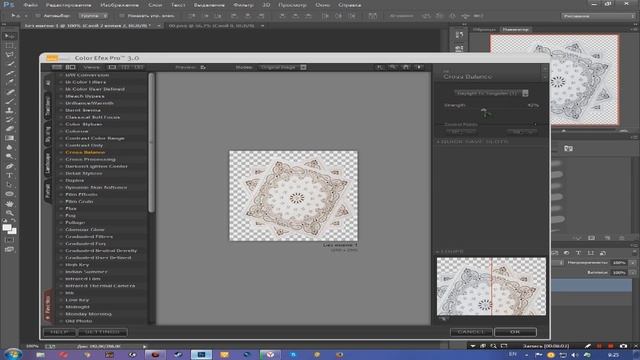Screen dimensions: 640x360
Task: Click the background color selector icon in Color Efex
Action: [x=419, y=67]
